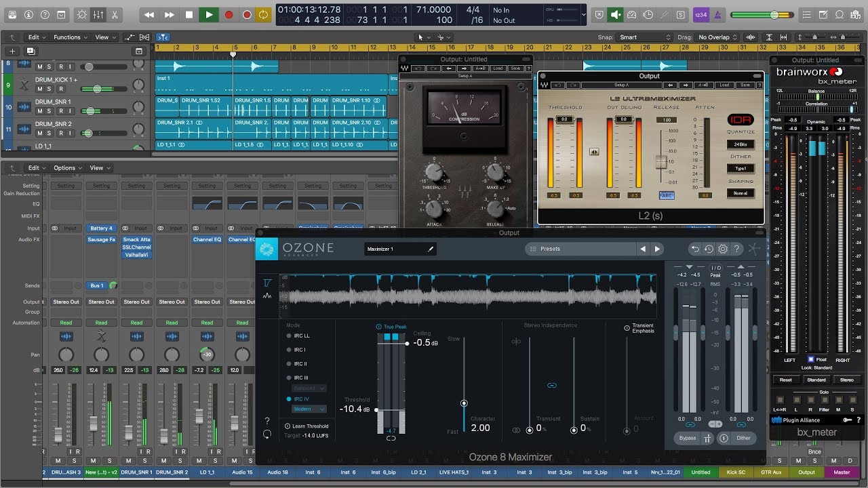Open the tracks area Functions menu
868x488 pixels.
coord(70,37)
